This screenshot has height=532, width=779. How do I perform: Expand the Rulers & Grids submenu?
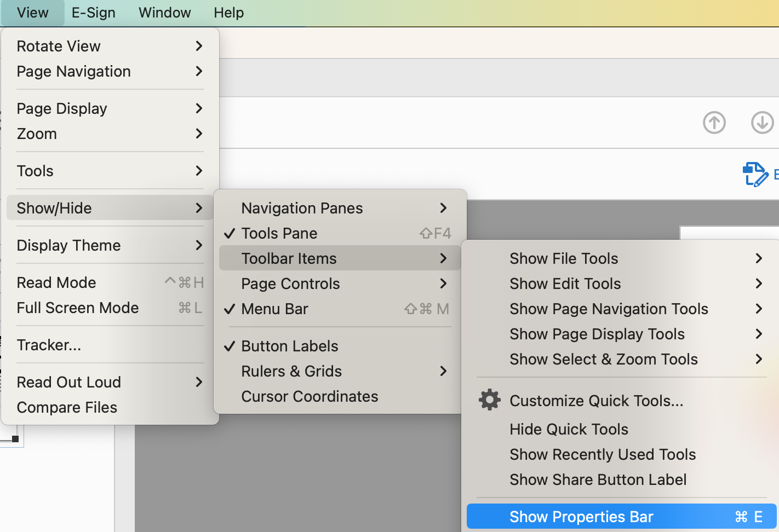[x=291, y=371]
